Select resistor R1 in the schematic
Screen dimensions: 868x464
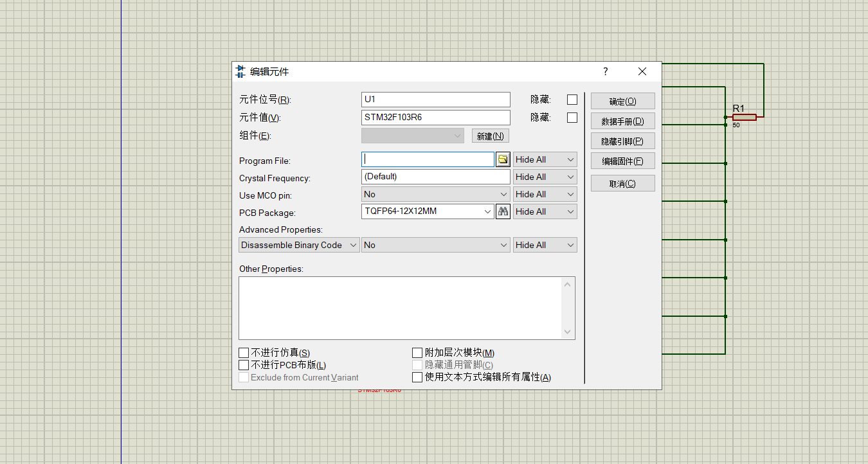tap(744, 118)
